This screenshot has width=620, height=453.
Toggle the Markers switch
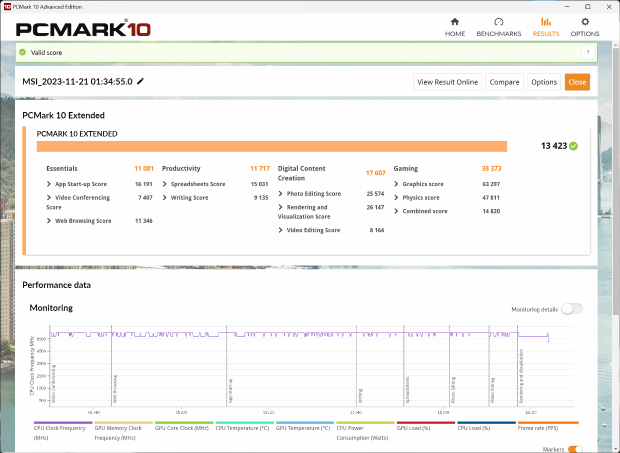pos(575,449)
